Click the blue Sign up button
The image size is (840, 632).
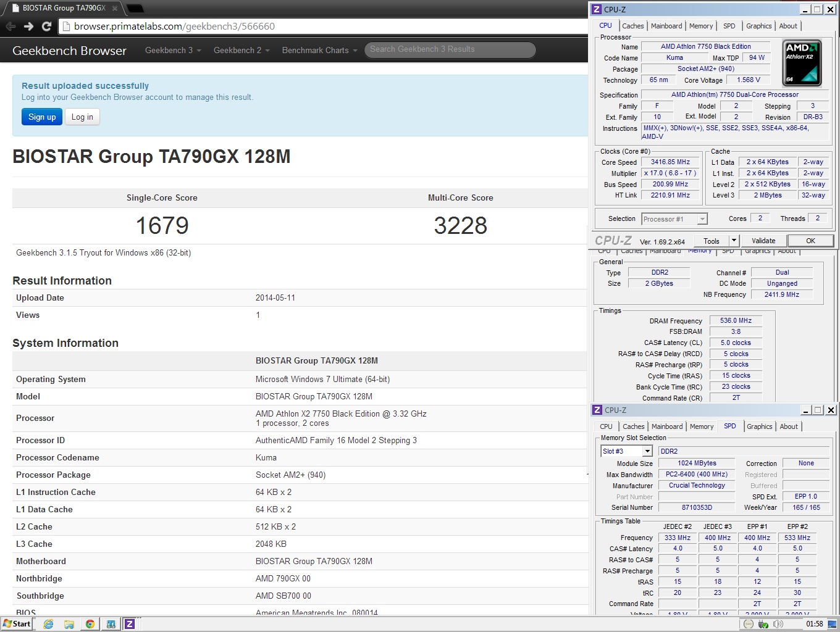[42, 117]
